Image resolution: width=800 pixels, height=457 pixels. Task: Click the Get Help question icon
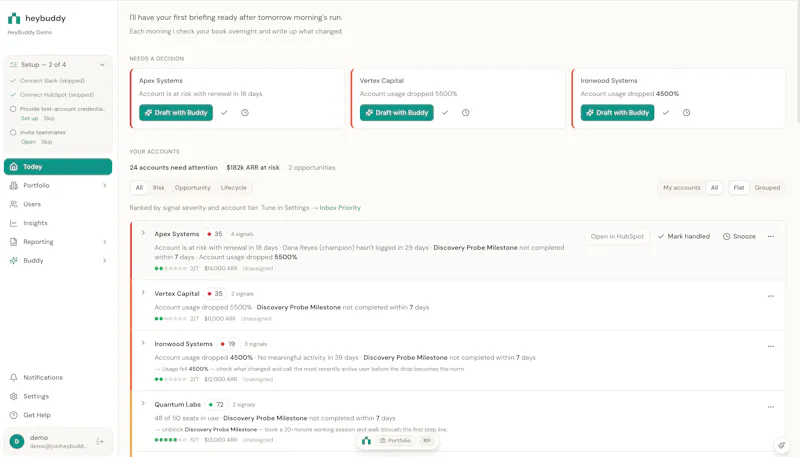14,415
